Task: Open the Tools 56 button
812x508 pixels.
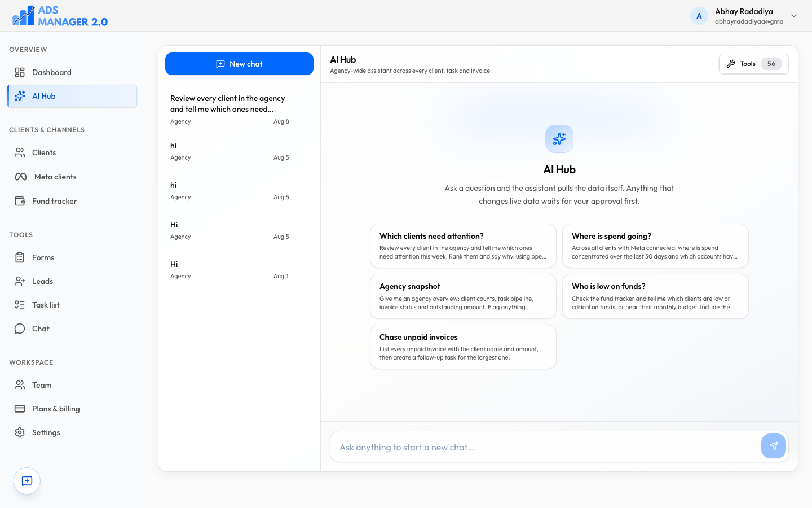Action: pyautogui.click(x=753, y=64)
